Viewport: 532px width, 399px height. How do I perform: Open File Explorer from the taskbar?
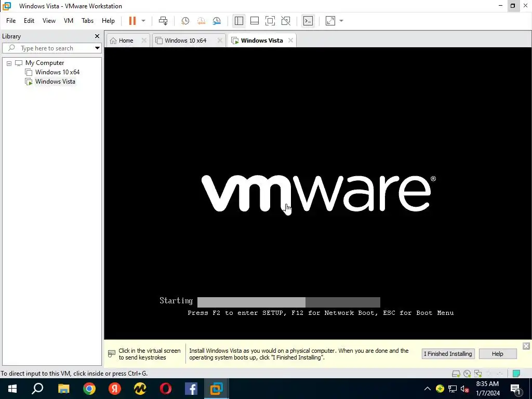63,389
